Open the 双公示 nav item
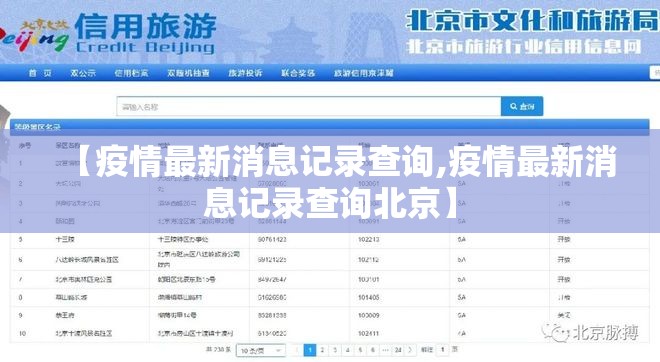 pos(83,73)
